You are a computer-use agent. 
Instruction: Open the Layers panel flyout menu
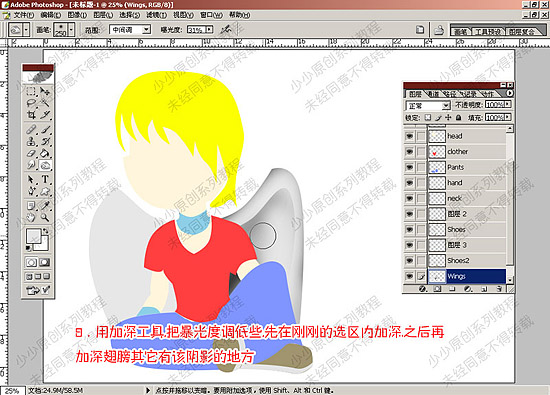tap(510, 93)
